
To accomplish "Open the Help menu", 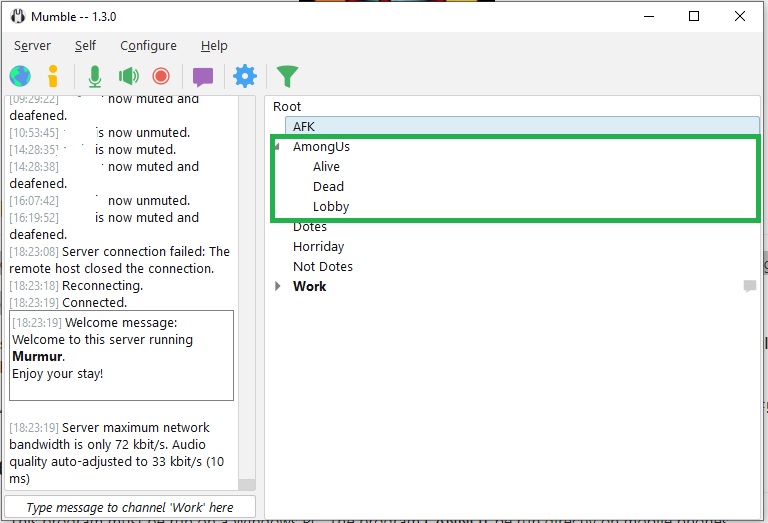I will tap(214, 46).
